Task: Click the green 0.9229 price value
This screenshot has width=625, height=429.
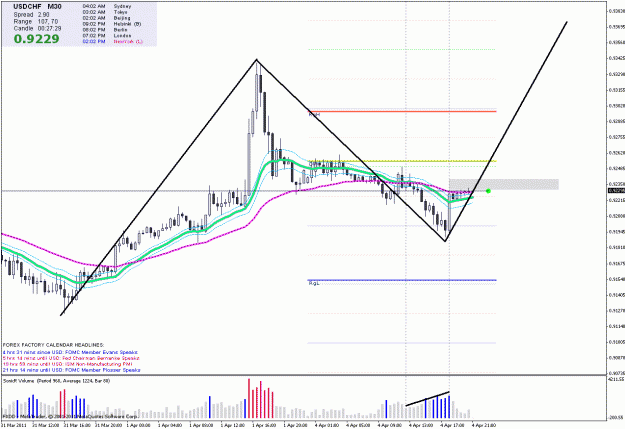Action: 36,39
